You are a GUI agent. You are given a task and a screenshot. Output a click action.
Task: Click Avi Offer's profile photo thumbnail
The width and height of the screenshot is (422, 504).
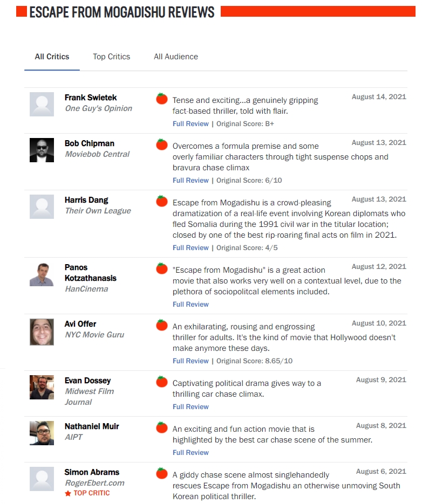click(42, 332)
